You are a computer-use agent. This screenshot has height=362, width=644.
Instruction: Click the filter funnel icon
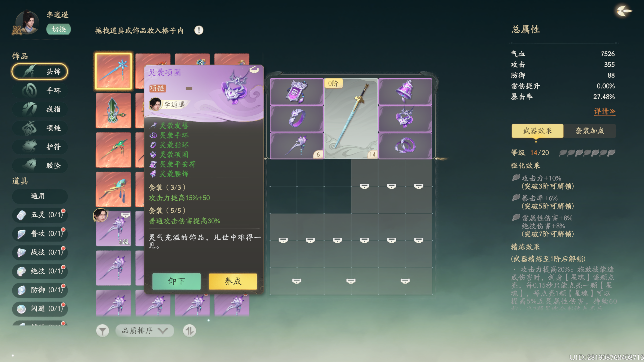tap(102, 331)
